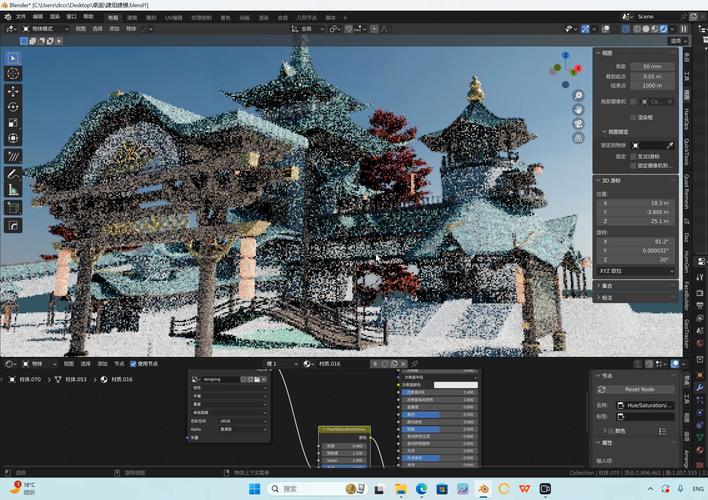Image resolution: width=708 pixels, height=500 pixels.
Task: Open Windows Start button on taskbar
Action: [254, 489]
